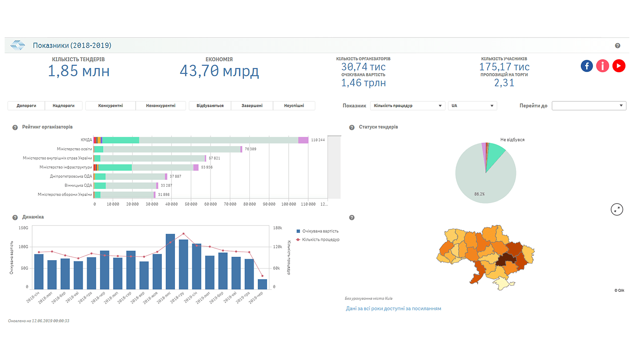634x364 pixels.
Task: Select the Надпороги filter tab
Action: 63,106
